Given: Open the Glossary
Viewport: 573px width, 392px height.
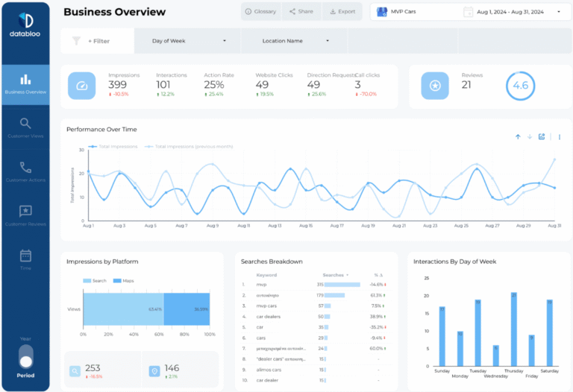Looking at the screenshot, I should coord(261,12).
